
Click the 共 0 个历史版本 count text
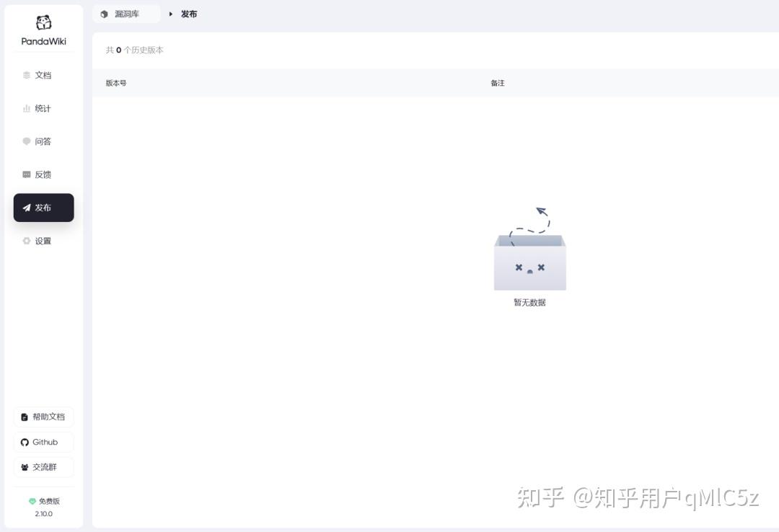[135, 50]
